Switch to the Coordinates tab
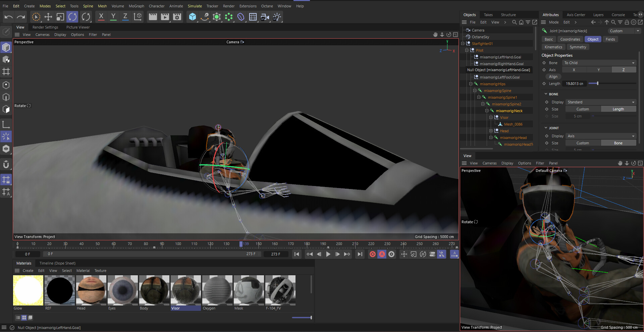 tap(570, 39)
